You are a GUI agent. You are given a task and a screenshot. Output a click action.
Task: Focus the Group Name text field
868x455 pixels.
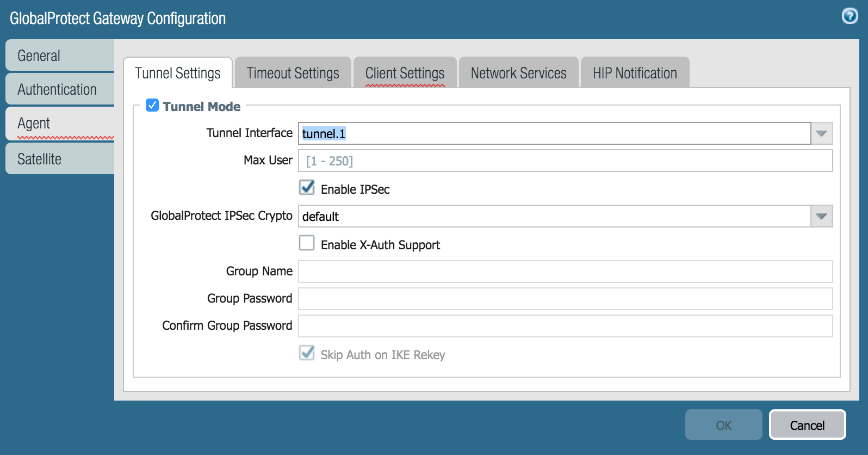pyautogui.click(x=565, y=272)
